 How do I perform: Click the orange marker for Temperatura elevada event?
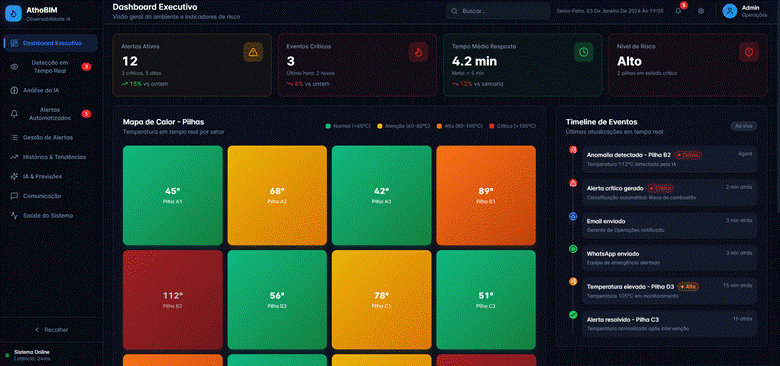pyautogui.click(x=573, y=281)
